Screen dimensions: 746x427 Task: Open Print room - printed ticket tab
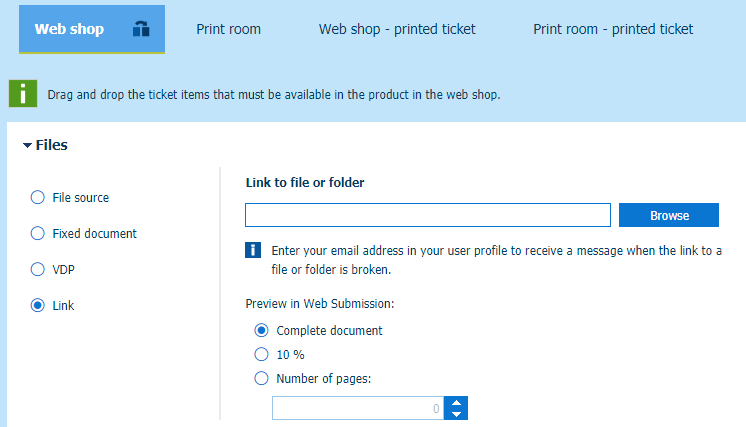[613, 29]
